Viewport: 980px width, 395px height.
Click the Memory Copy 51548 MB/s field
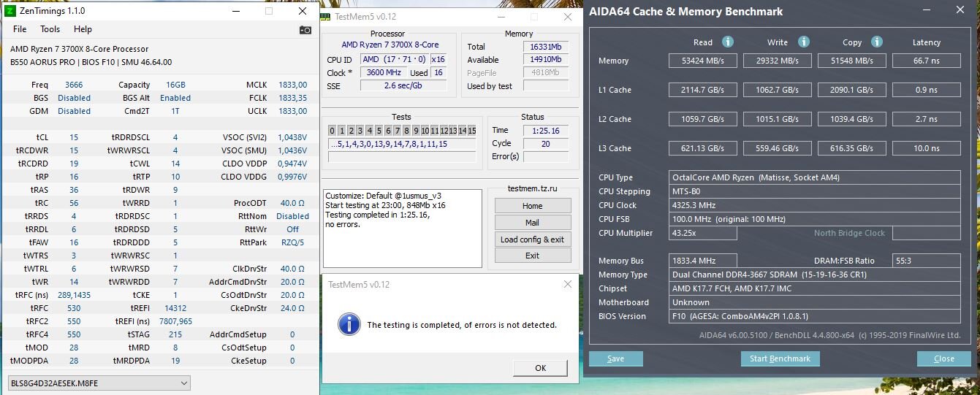(852, 61)
